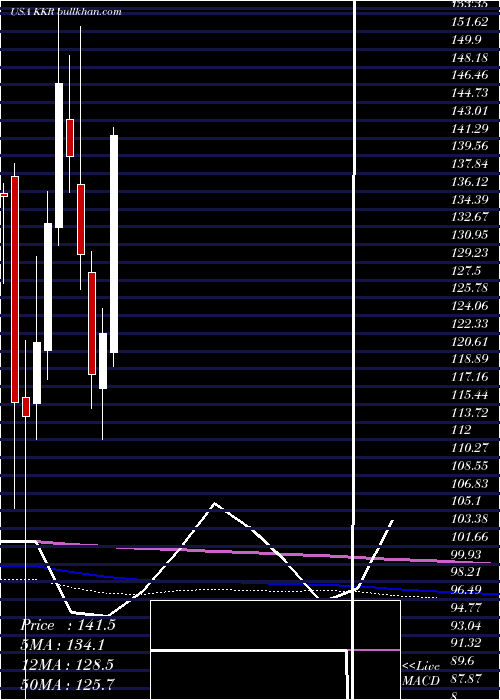Click the price label 120.61
This screenshot has width=500, height=700.
(469, 341)
